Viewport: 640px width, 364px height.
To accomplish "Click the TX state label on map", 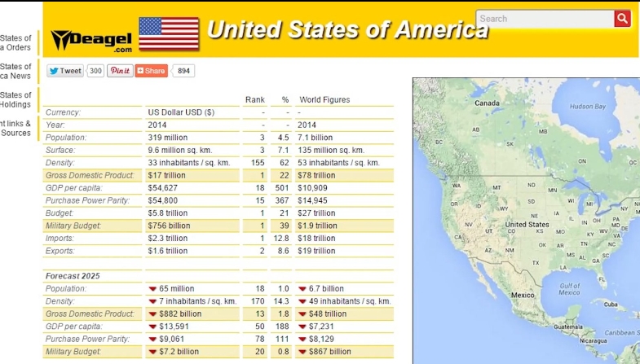I will [x=536, y=262].
